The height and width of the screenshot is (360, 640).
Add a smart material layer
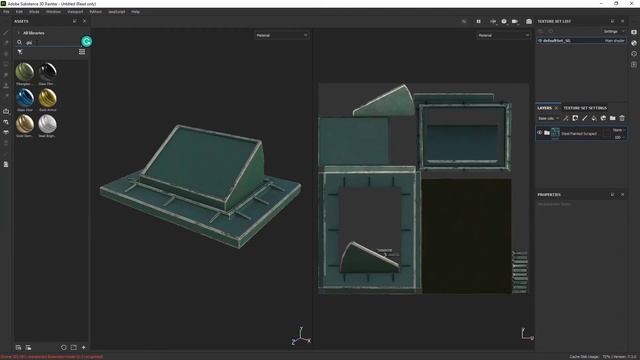(603, 118)
